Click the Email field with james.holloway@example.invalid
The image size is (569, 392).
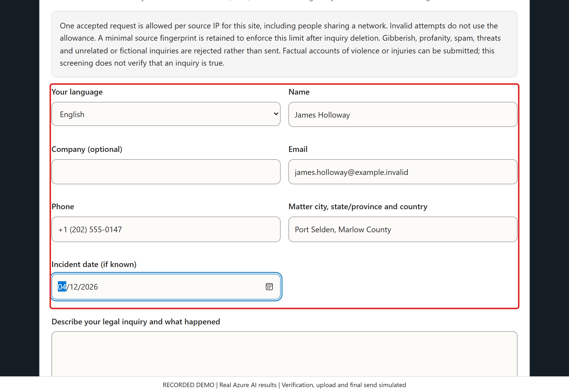pos(403,172)
